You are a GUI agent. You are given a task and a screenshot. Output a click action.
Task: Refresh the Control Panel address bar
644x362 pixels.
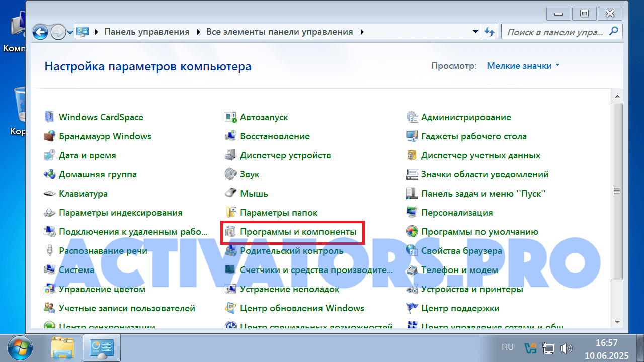pyautogui.click(x=489, y=32)
